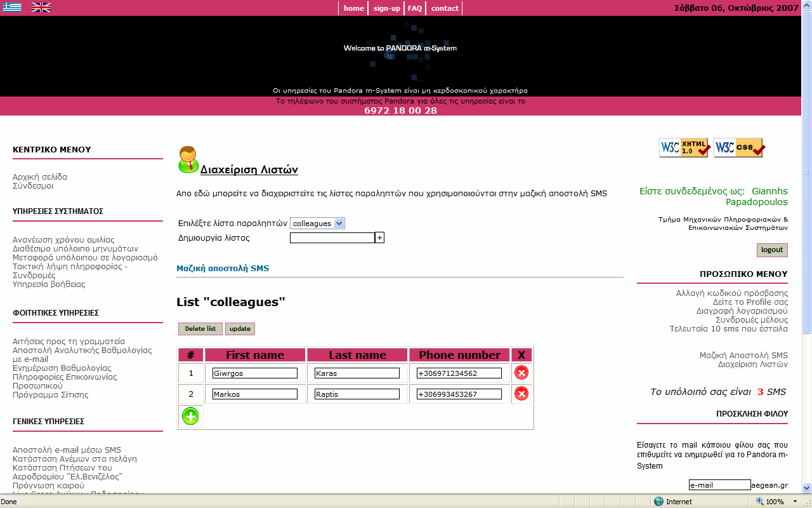Open Αιτήσεις προς τη γραμματεία link
Viewport: 812px width, 508px height.
(69, 342)
